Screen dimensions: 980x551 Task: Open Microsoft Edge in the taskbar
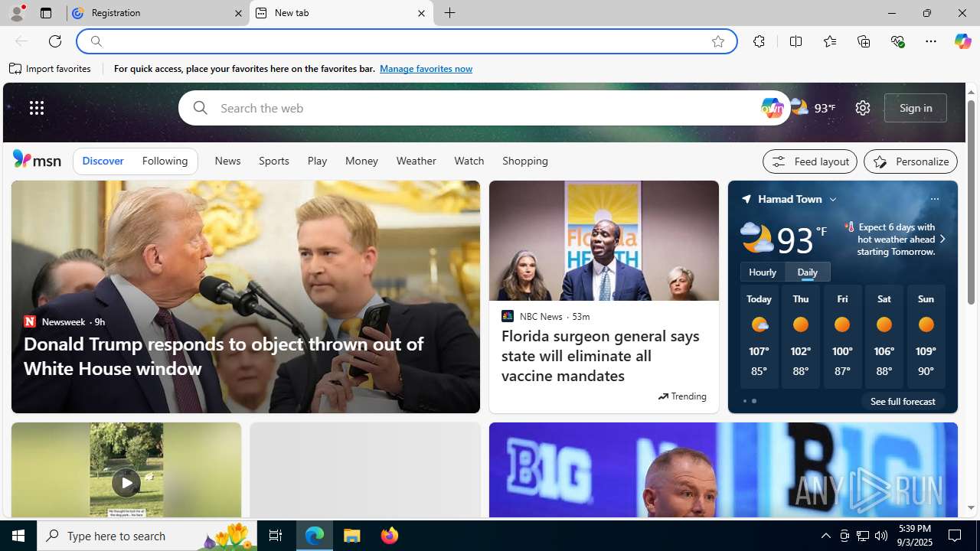[x=315, y=536]
